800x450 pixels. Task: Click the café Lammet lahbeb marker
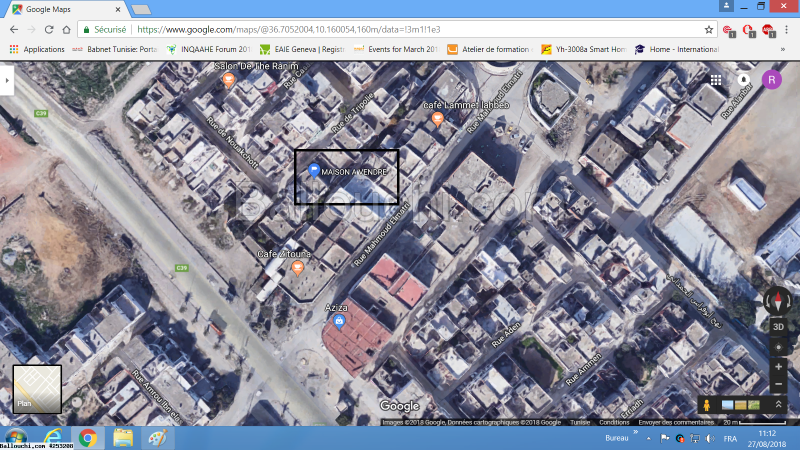point(437,119)
